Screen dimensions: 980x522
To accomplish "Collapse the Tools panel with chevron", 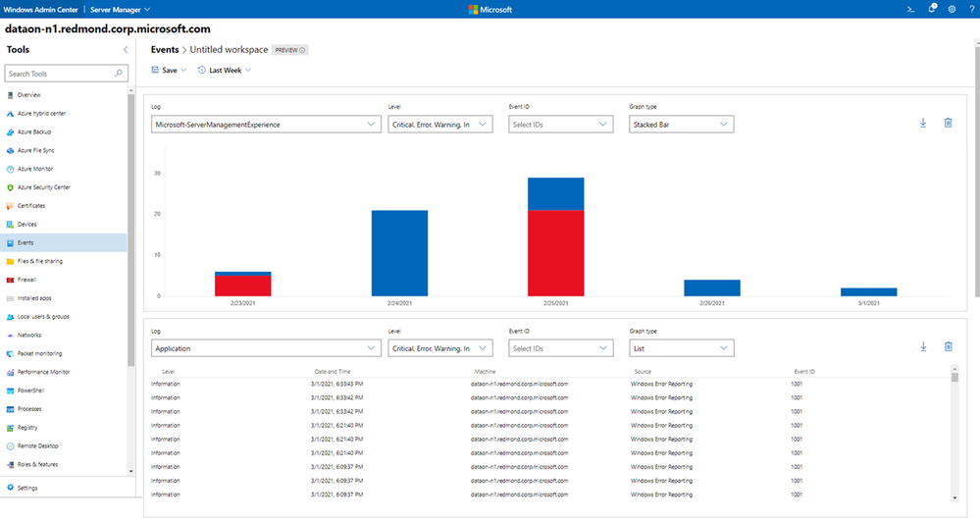I will pos(125,49).
